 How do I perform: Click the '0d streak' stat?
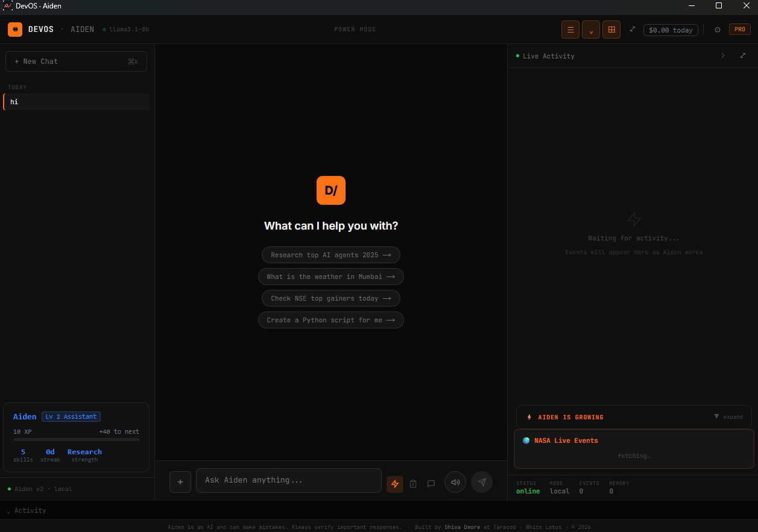pyautogui.click(x=50, y=455)
